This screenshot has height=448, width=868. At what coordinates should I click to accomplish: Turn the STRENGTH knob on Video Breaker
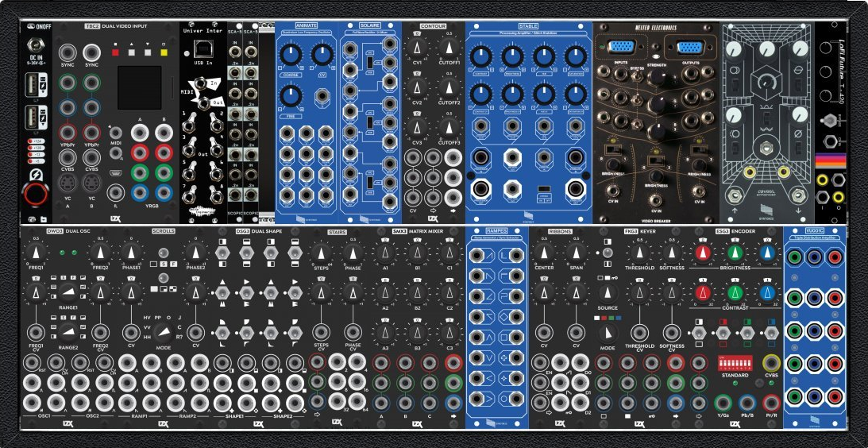[x=657, y=78]
